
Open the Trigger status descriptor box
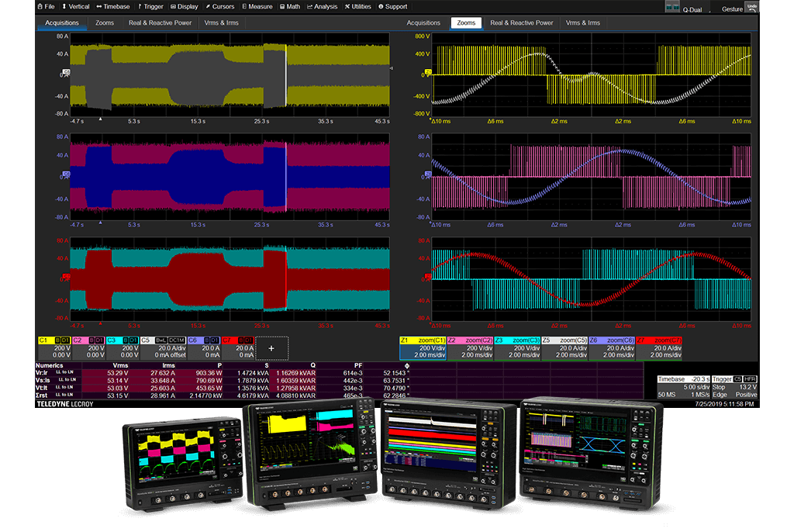click(x=734, y=387)
